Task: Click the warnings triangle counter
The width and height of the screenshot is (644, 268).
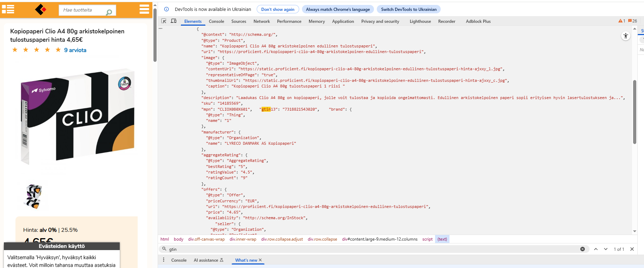Action: (622, 21)
